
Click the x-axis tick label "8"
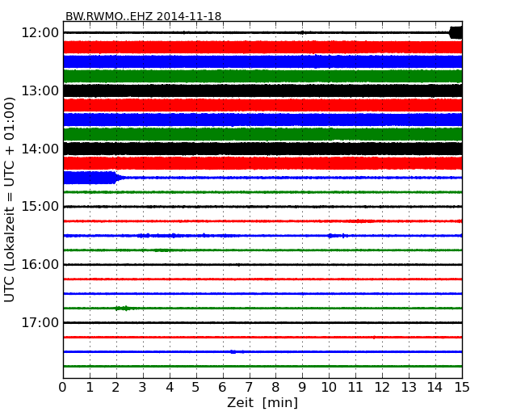click(x=276, y=387)
